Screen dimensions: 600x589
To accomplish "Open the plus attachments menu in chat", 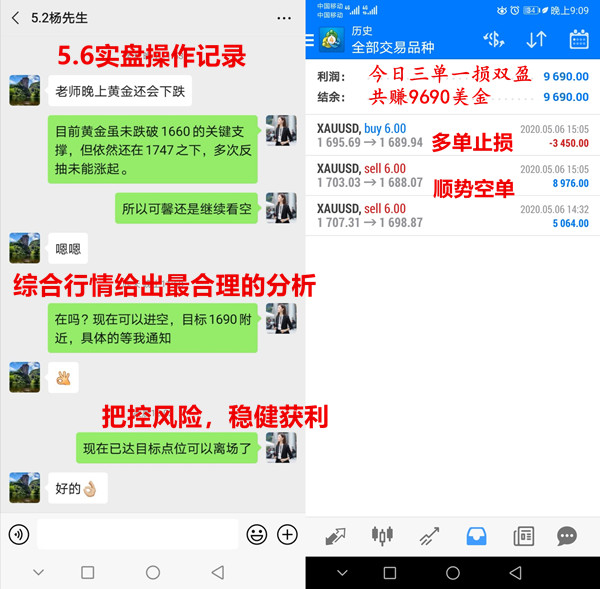I will pos(287,534).
